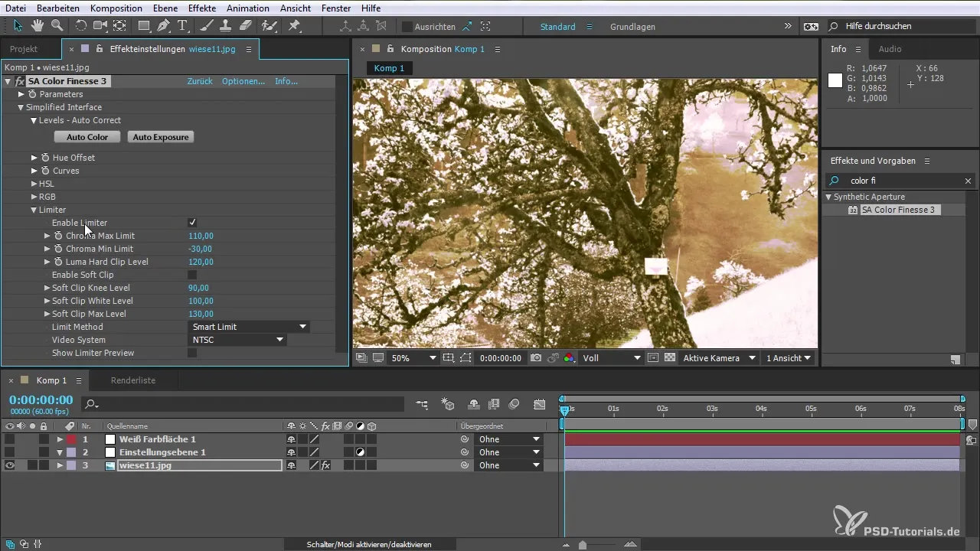
Task: Select the Rotation tool
Action: [81, 25]
